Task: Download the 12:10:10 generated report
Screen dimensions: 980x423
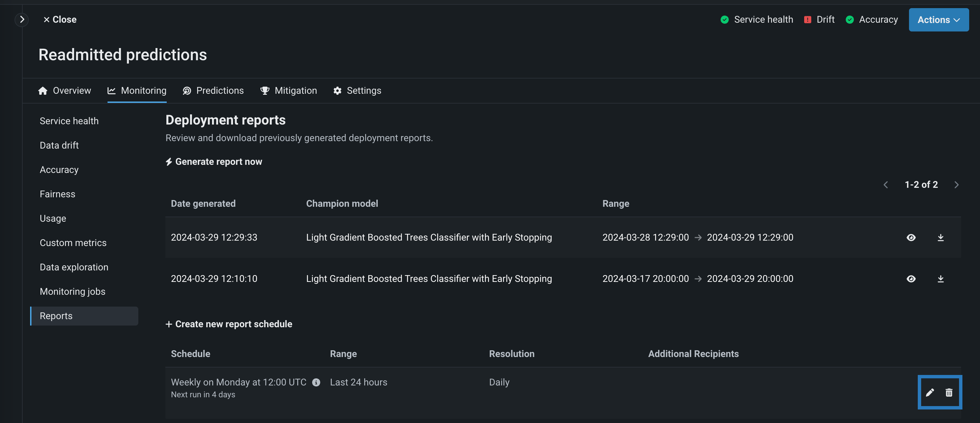Action: (x=940, y=279)
